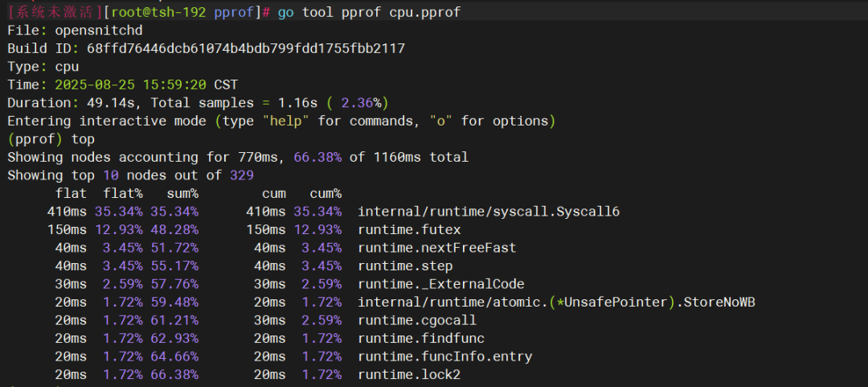Click the '(*UnsafePointer).StoreNoWB' function name
This screenshot has width=868, height=387.
tap(652, 303)
